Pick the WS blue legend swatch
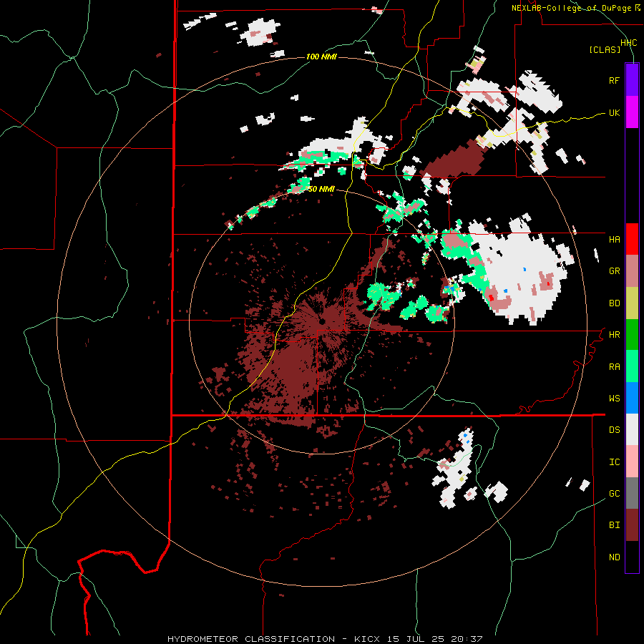The image size is (644, 644). pos(632,398)
